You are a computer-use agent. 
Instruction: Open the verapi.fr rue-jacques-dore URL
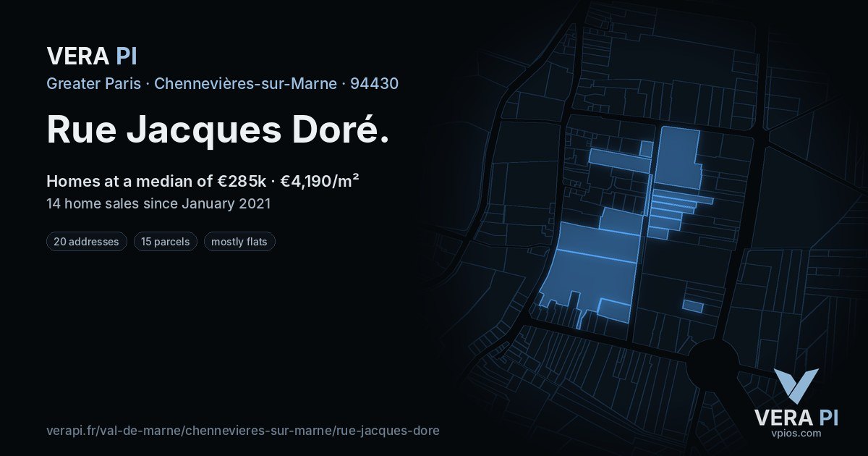tap(243, 431)
